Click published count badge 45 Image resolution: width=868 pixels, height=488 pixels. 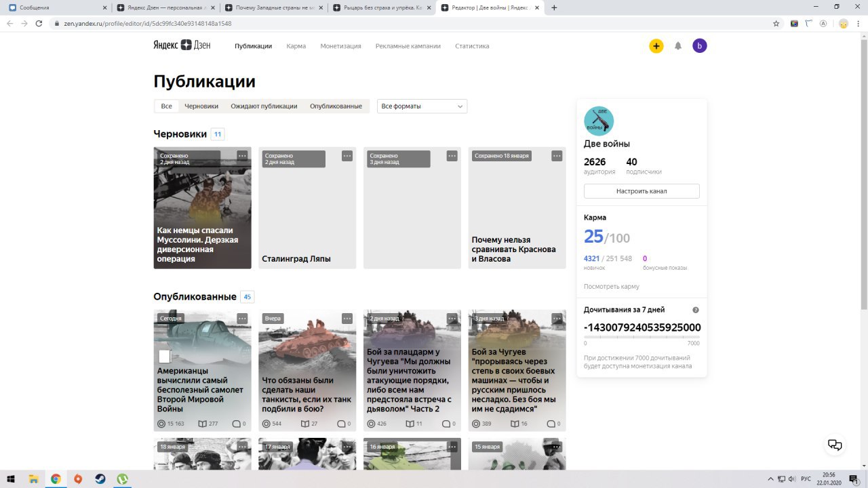pyautogui.click(x=248, y=297)
